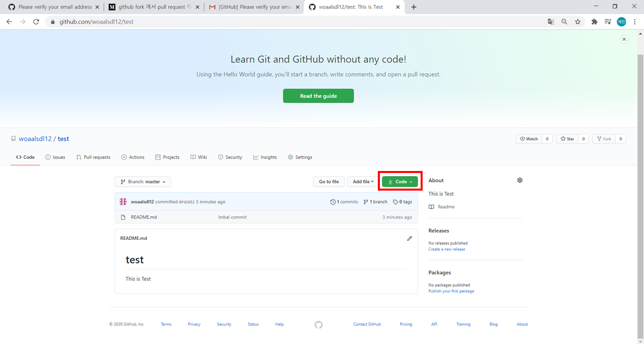Click the About section gear icon
644x344 pixels.
tap(520, 180)
